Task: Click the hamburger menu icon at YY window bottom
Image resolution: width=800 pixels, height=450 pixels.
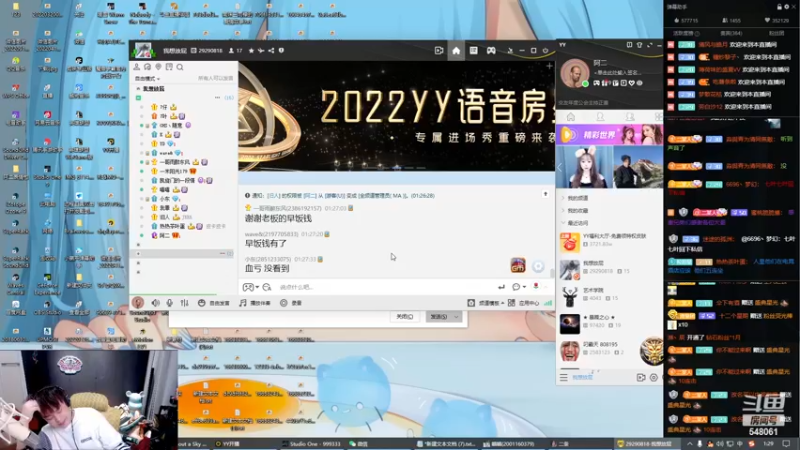Action: pos(563,378)
